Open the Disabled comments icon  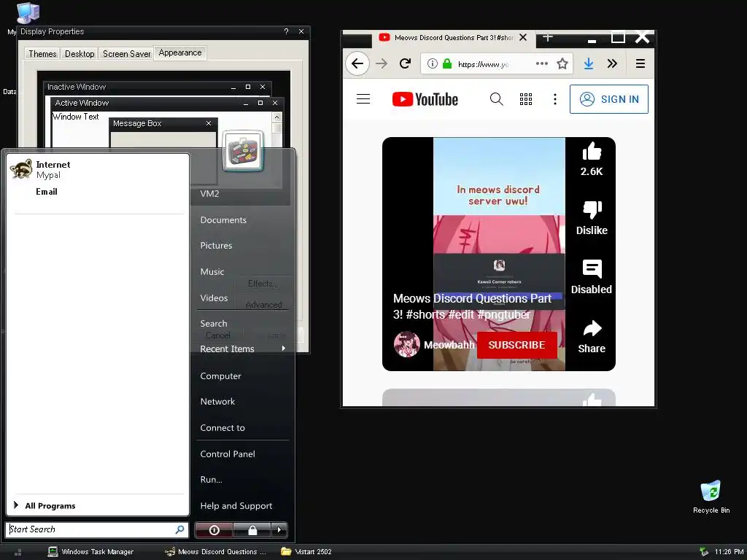pyautogui.click(x=592, y=270)
